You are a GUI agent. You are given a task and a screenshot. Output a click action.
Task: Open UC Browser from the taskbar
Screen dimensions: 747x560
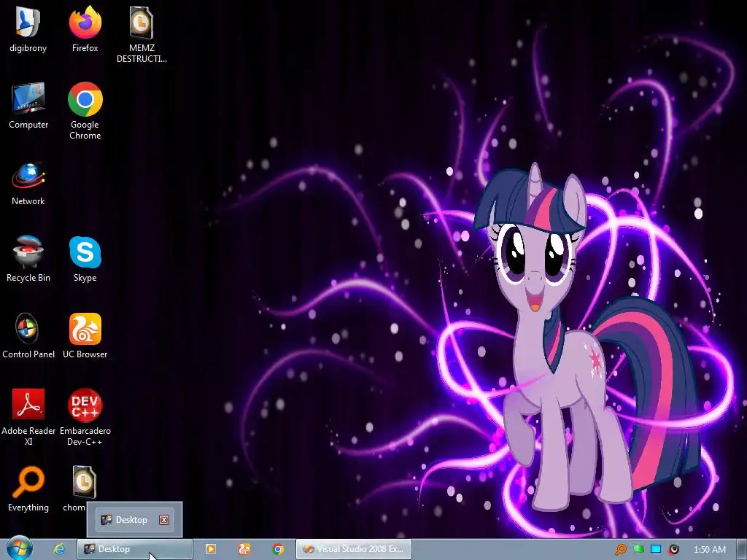point(244,549)
